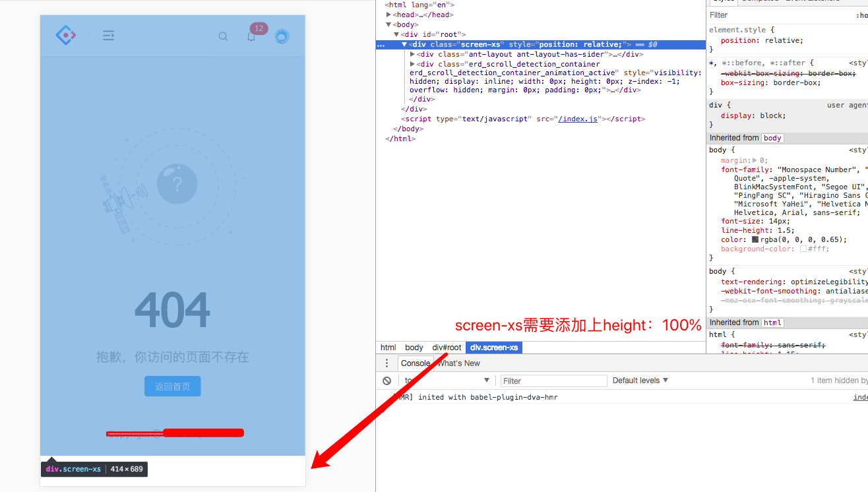Click the 404 heading on the page

pos(172,311)
